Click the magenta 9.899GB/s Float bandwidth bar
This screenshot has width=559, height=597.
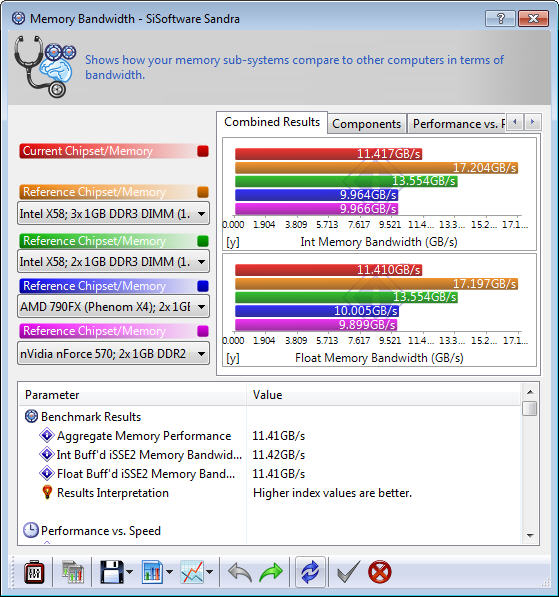(x=316, y=324)
